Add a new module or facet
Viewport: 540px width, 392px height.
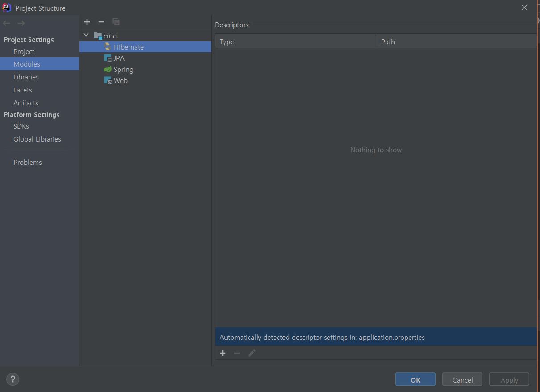87,21
